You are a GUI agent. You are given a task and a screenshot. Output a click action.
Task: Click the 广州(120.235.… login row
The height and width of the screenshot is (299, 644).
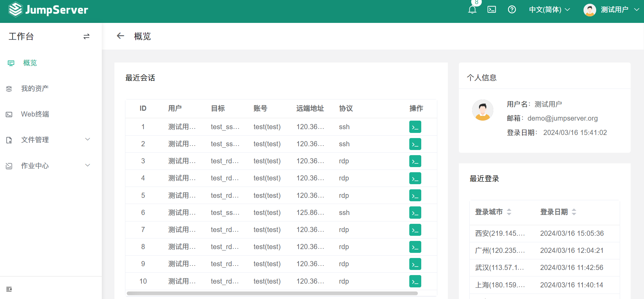click(x=545, y=250)
